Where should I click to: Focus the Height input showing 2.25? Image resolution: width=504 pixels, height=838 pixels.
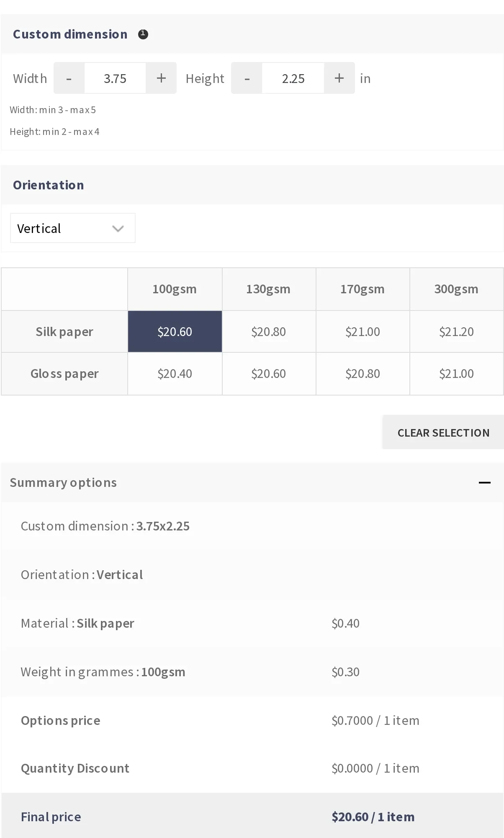point(293,78)
